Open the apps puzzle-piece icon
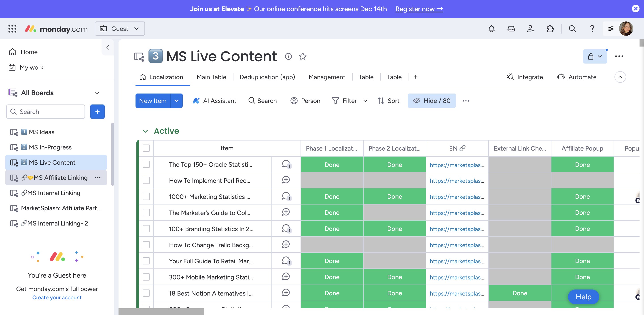 pyautogui.click(x=550, y=29)
